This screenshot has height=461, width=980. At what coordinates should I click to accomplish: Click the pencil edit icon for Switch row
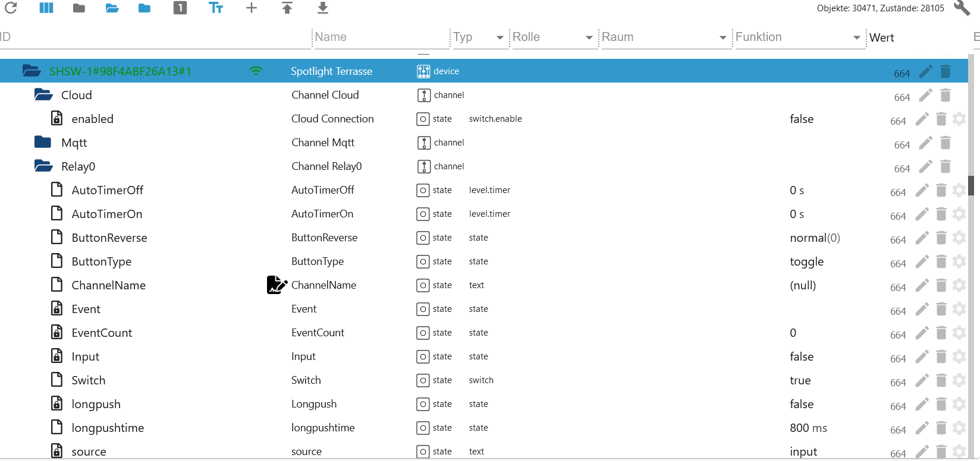coord(922,380)
